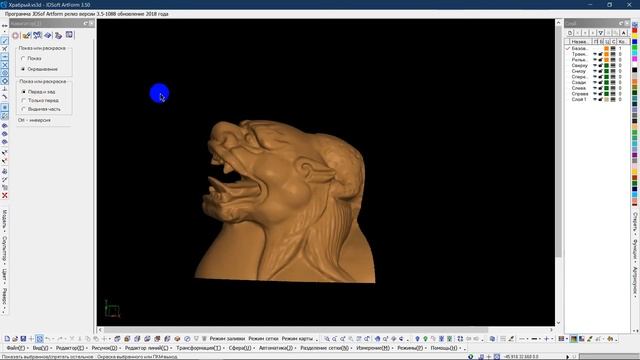This screenshot has width=640, height=360.
Task: Select the Перед и зад radio option
Action: [x=24, y=92]
